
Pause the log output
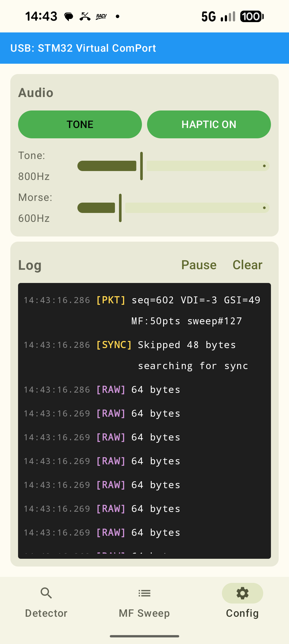click(199, 265)
